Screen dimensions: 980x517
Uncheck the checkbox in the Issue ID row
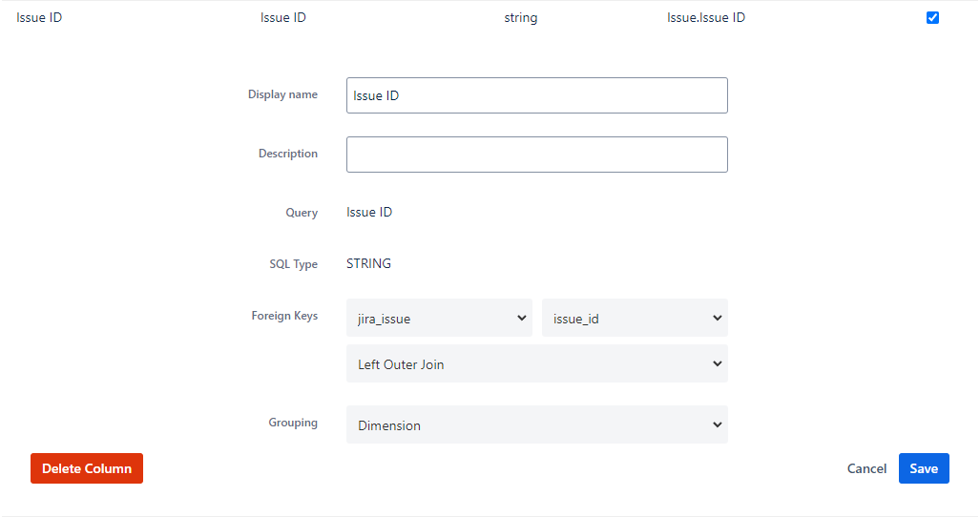[932, 17]
